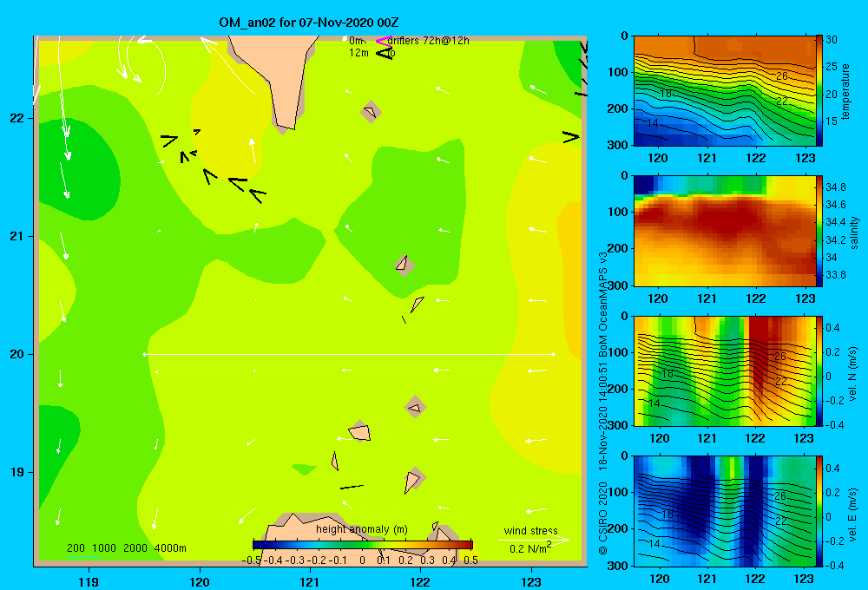Image resolution: width=868 pixels, height=590 pixels.
Task: Click the BoM OceanMAPS v3 vertical credit text
Action: (x=603, y=305)
